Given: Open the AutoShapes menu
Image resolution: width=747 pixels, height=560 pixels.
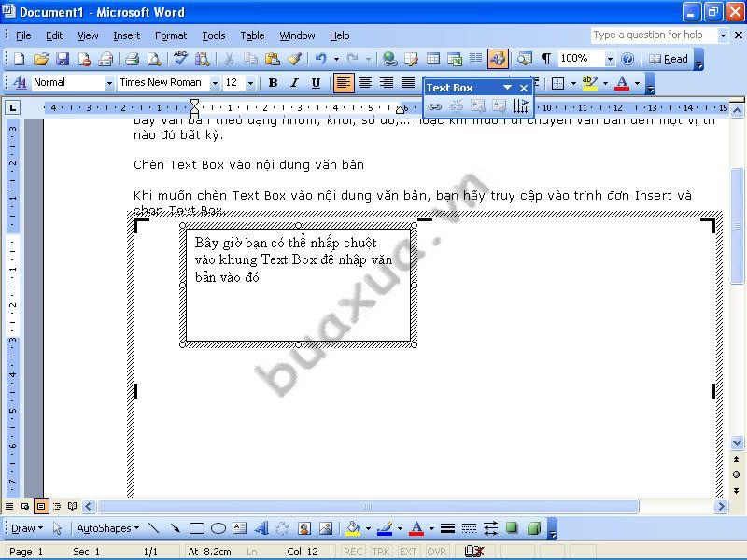Looking at the screenshot, I should [x=107, y=528].
